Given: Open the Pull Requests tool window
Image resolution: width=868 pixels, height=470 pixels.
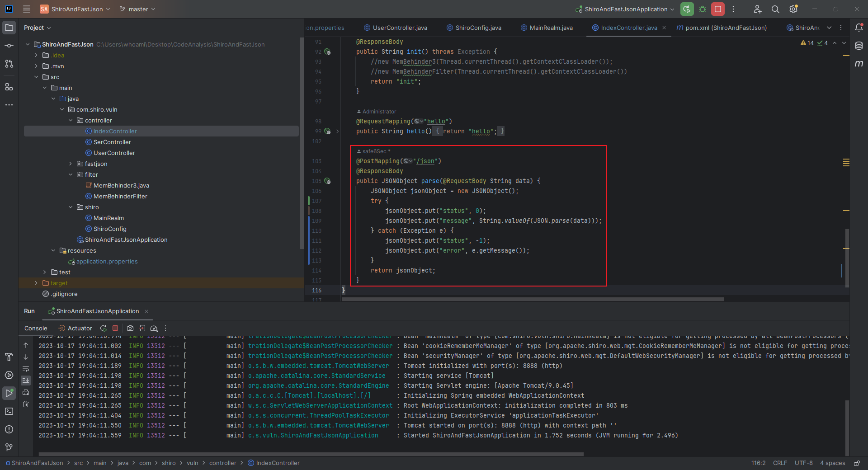Looking at the screenshot, I should click(x=9, y=64).
